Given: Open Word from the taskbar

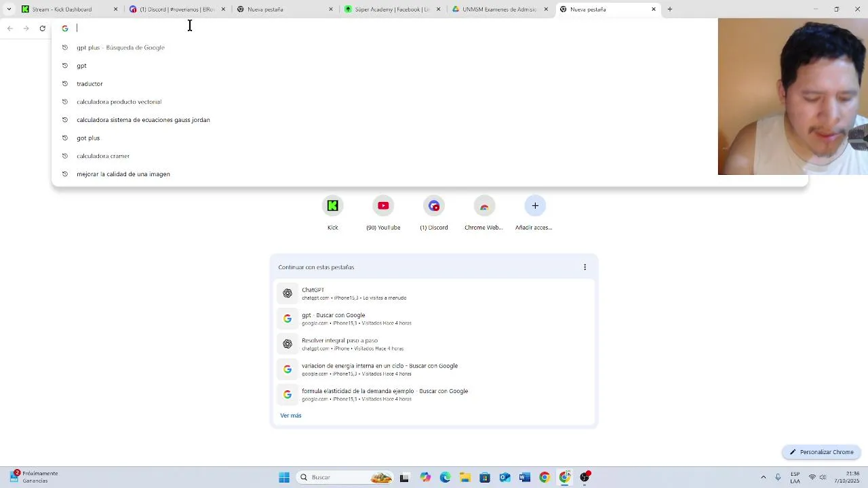Looking at the screenshot, I should pos(524,477).
